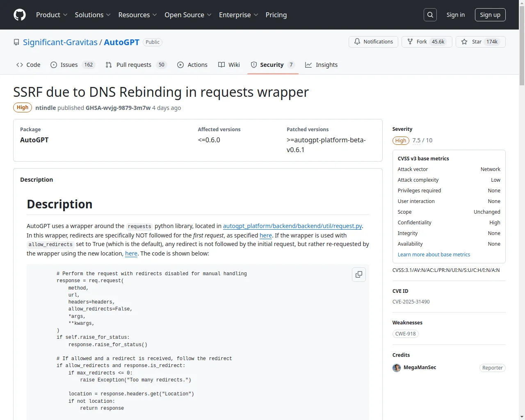Click the CVSS v3 base metrics heading
The image size is (525, 420).
tap(423, 159)
